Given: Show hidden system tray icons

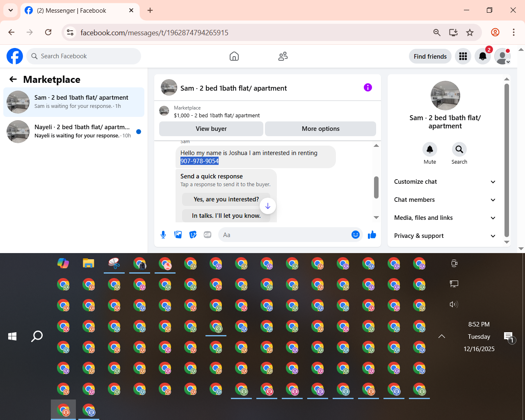Looking at the screenshot, I should [442, 336].
